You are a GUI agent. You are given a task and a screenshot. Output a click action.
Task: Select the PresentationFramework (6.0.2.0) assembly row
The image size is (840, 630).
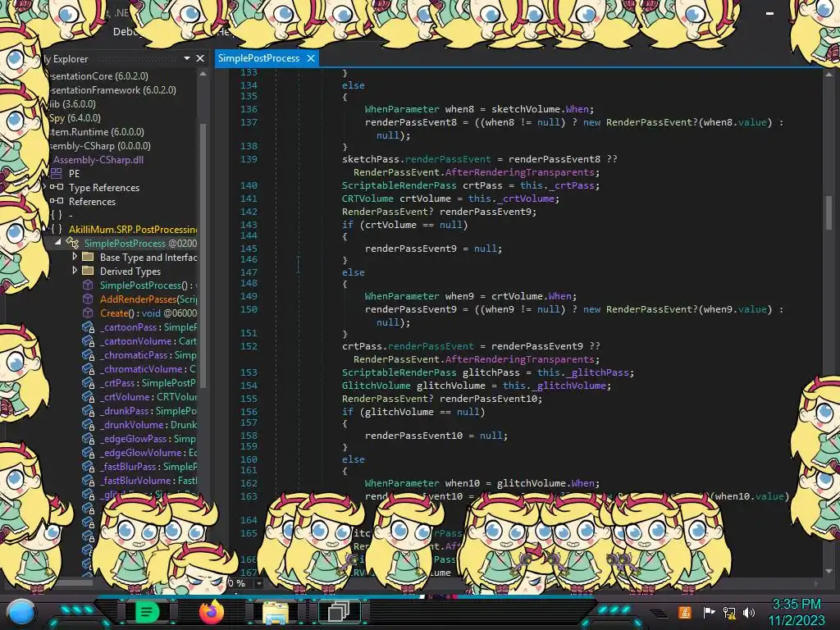tap(112, 90)
